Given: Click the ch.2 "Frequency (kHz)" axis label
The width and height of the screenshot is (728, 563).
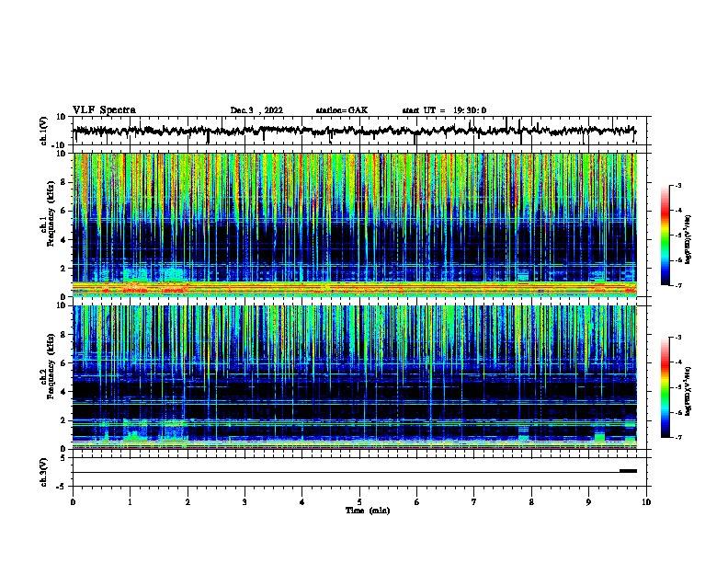Looking at the screenshot, I should point(51,366).
